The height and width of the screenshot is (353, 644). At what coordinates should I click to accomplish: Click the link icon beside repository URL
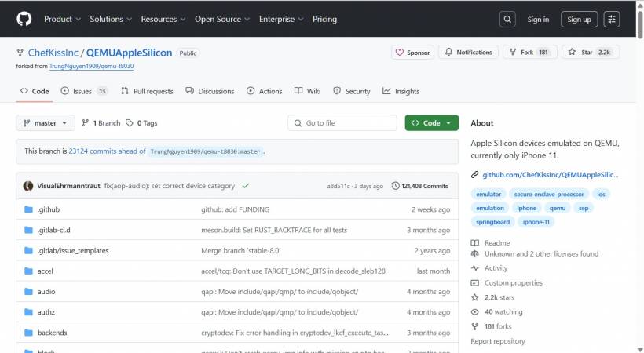[x=475, y=174]
